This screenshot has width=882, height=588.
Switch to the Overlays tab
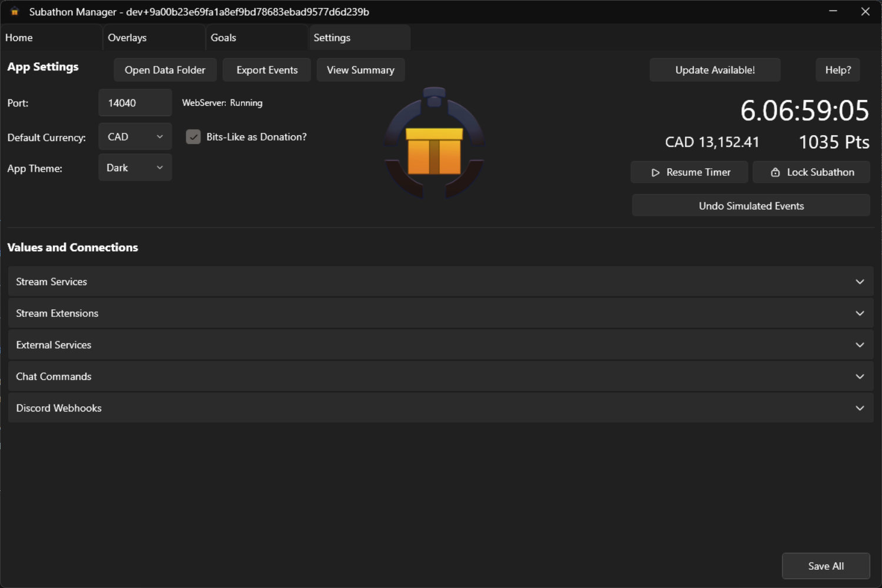point(128,38)
